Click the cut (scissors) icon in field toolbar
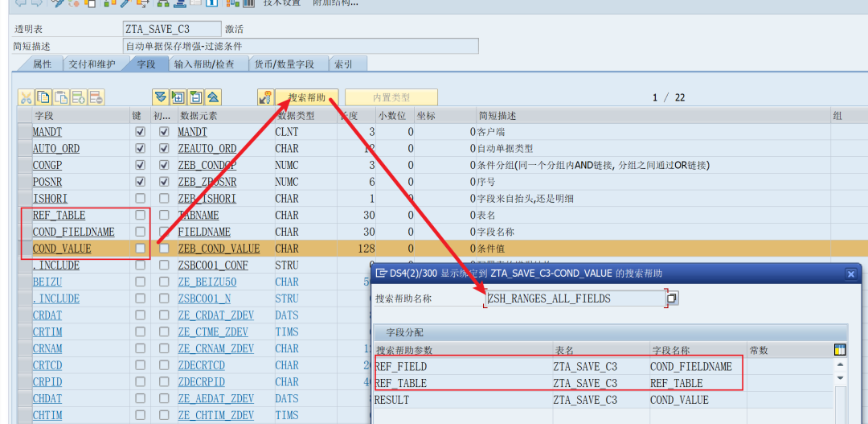This screenshot has width=868, height=424. (26, 97)
